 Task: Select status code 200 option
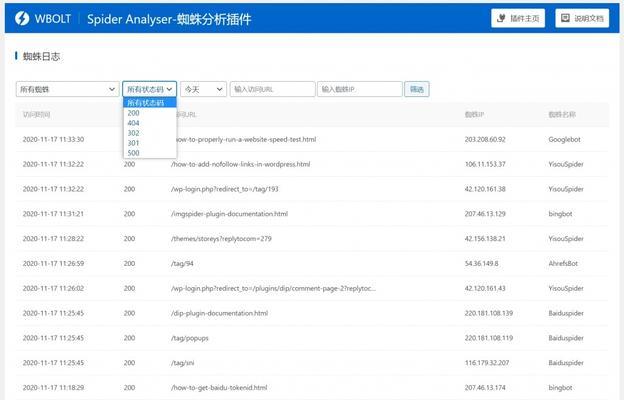pyautogui.click(x=150, y=113)
